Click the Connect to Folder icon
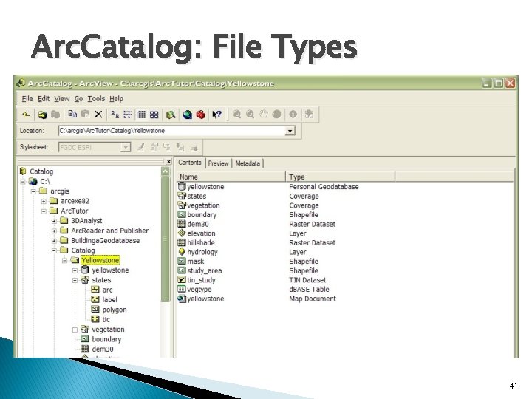532x399 pixels. [42, 115]
